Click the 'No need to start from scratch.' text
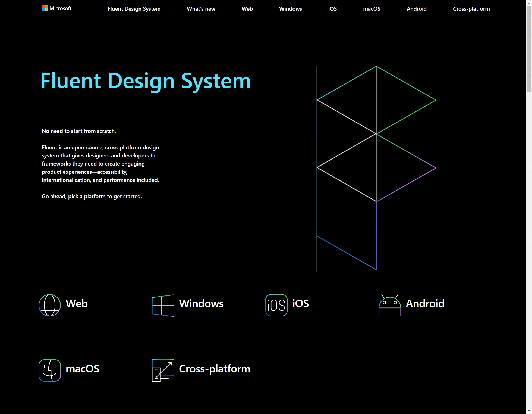532x414 pixels. pyautogui.click(x=79, y=131)
